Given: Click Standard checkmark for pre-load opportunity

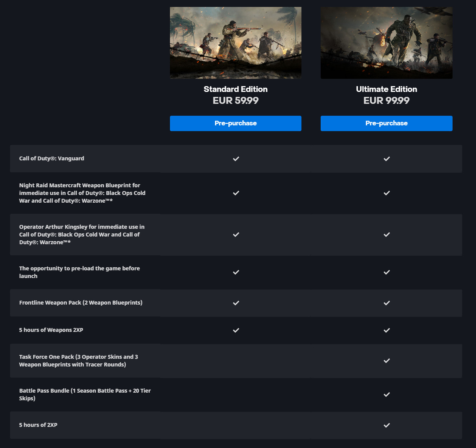Looking at the screenshot, I should (x=236, y=272).
